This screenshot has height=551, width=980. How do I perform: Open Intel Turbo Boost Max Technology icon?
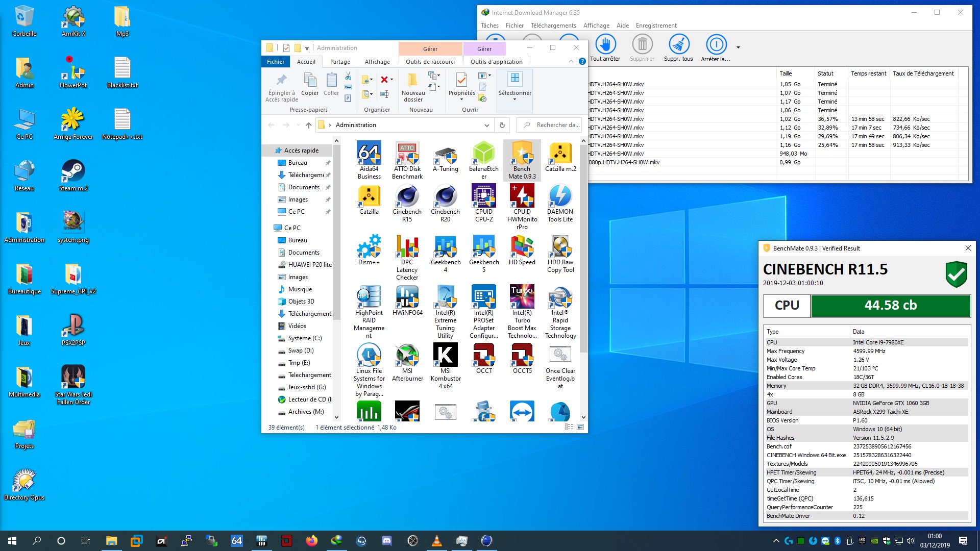[x=522, y=312]
